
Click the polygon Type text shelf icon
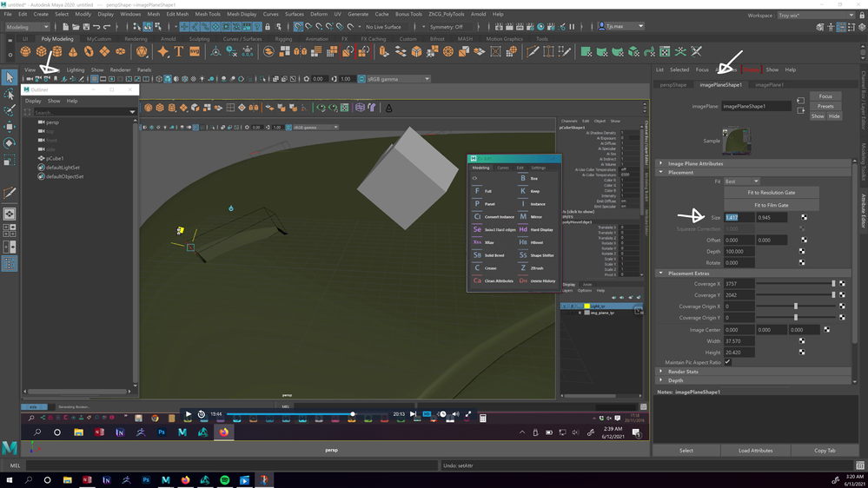[x=179, y=51]
